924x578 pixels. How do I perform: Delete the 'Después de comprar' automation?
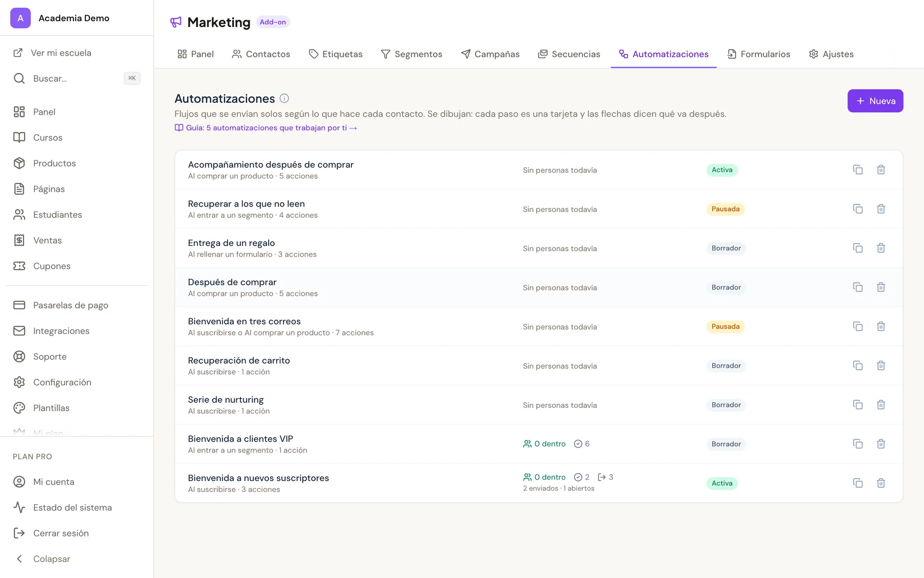[881, 287]
